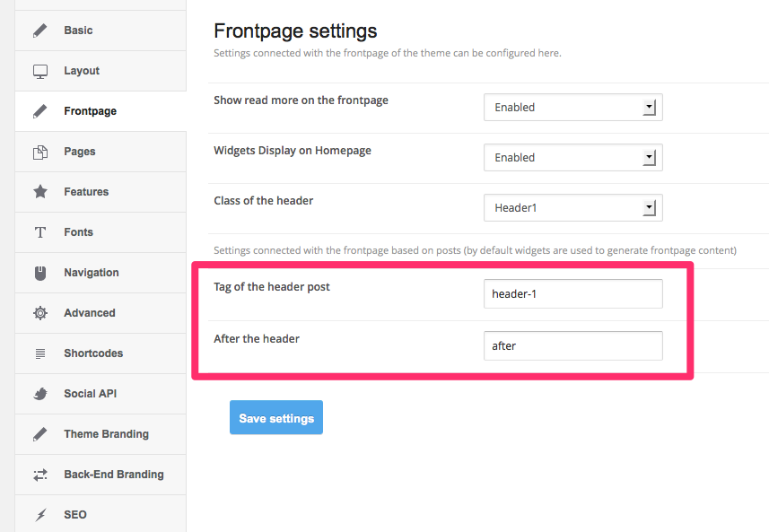The width and height of the screenshot is (769, 532).
Task: Click the T icon beside Fonts
Action: tap(40, 232)
